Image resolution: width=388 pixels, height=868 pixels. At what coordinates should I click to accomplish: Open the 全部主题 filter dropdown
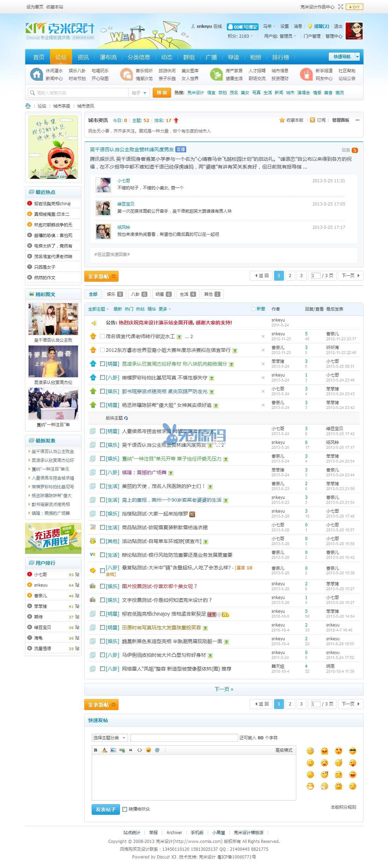pos(98,309)
